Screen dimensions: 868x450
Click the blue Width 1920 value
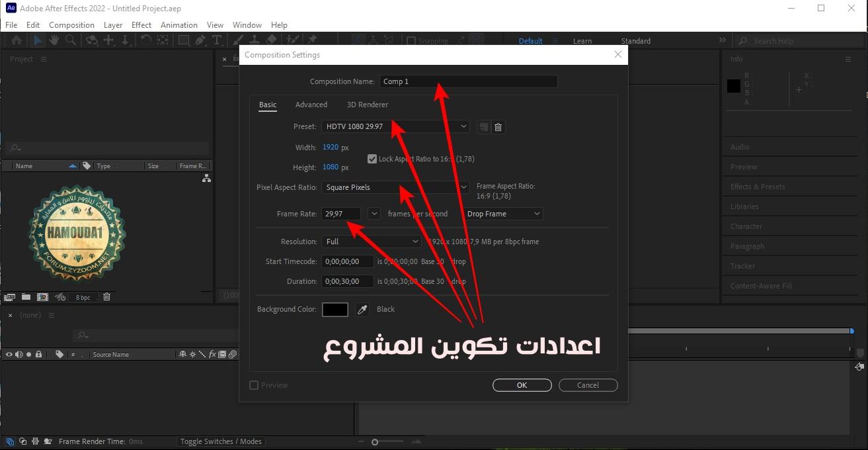331,148
